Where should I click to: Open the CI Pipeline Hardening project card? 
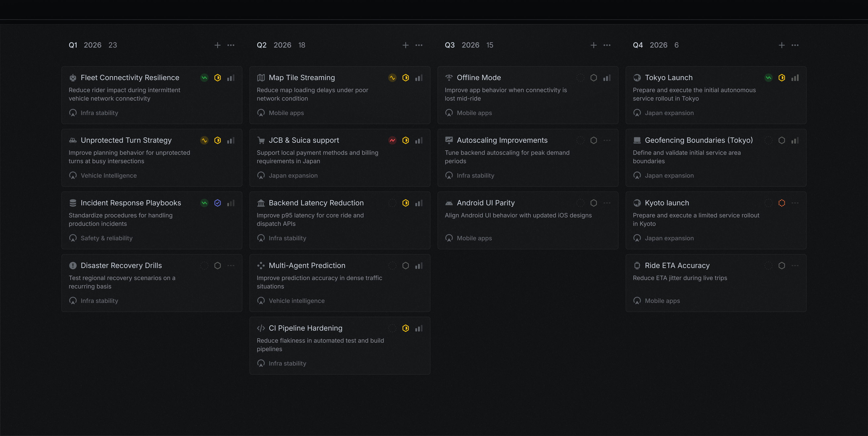click(x=305, y=328)
